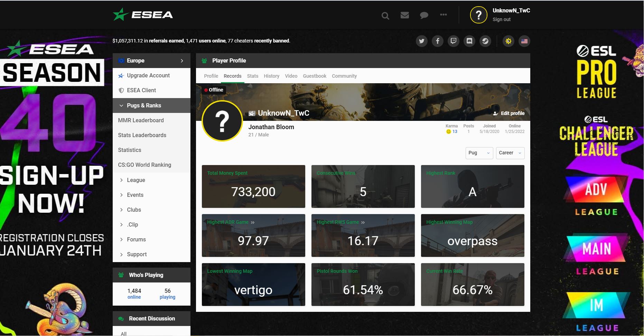Collapse the Pugs & Ranks section
This screenshot has height=336, width=644.
click(x=151, y=105)
